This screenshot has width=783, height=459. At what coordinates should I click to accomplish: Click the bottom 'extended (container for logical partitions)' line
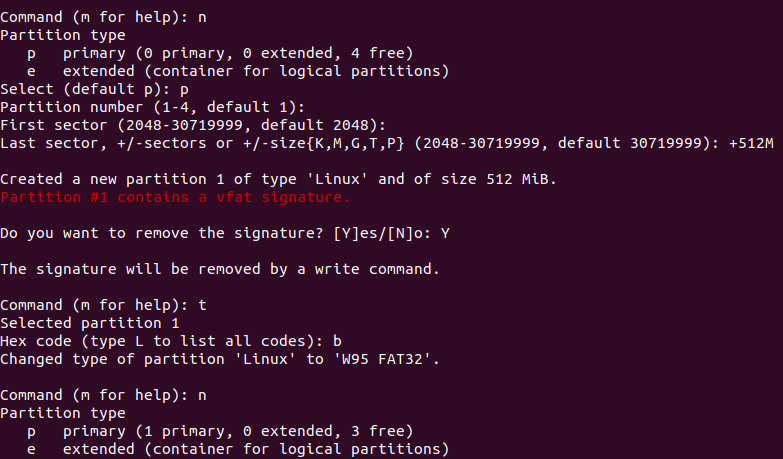(238, 449)
